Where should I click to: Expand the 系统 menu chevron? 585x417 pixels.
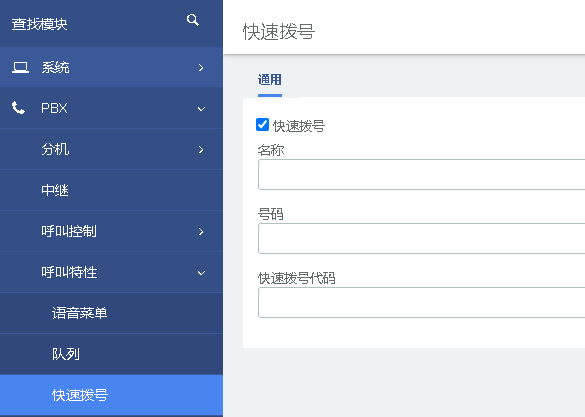point(201,68)
